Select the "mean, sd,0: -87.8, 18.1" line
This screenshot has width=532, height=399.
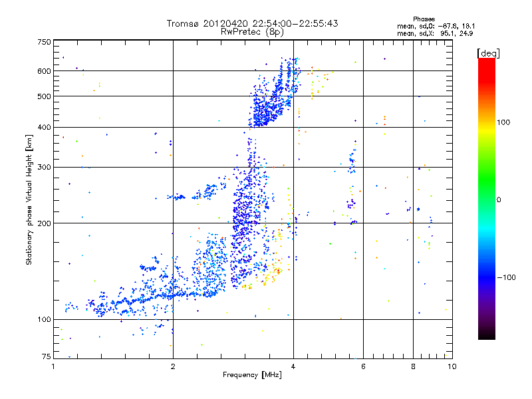pyautogui.click(x=436, y=26)
